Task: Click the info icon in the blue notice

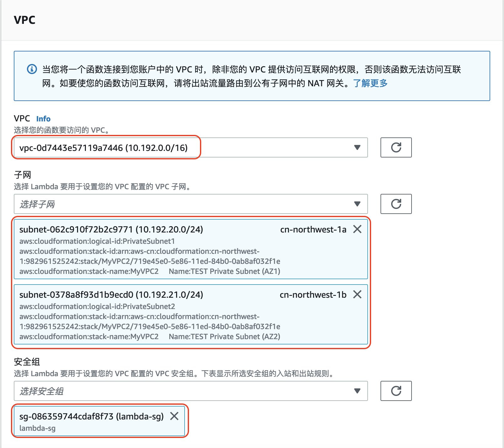Action: click(x=32, y=69)
